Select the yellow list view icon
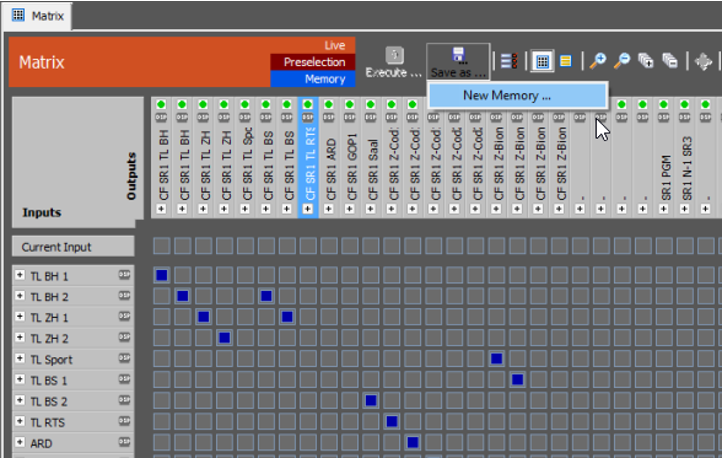The image size is (722, 458). 566,61
